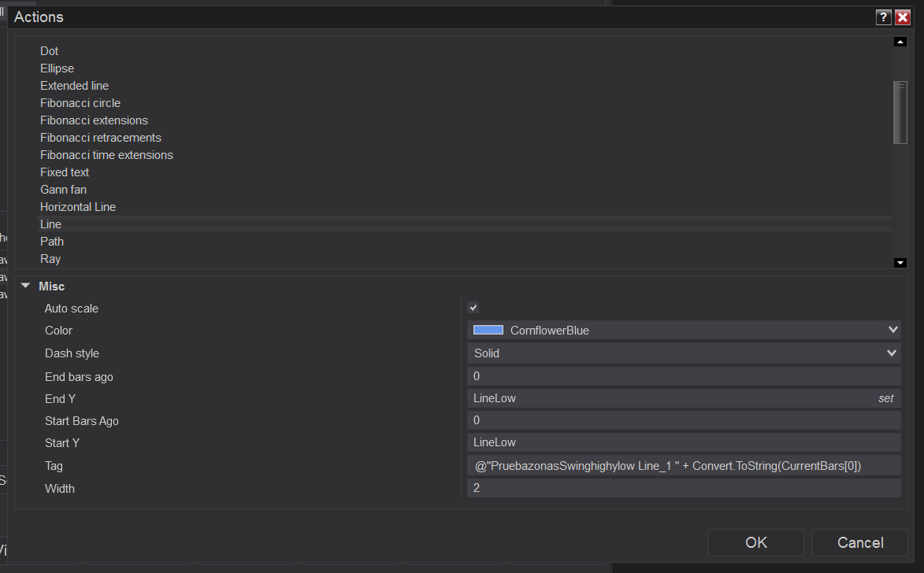
Task: Confirm changes with the OK button
Action: [x=755, y=542]
